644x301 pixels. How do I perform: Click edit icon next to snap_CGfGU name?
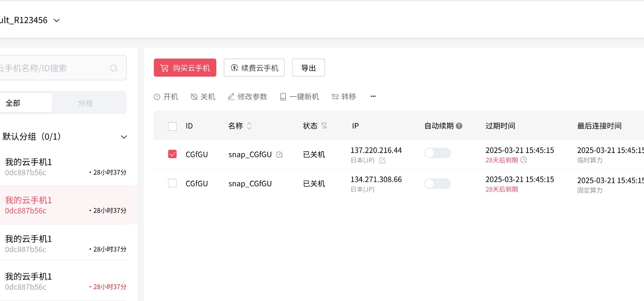[279, 154]
